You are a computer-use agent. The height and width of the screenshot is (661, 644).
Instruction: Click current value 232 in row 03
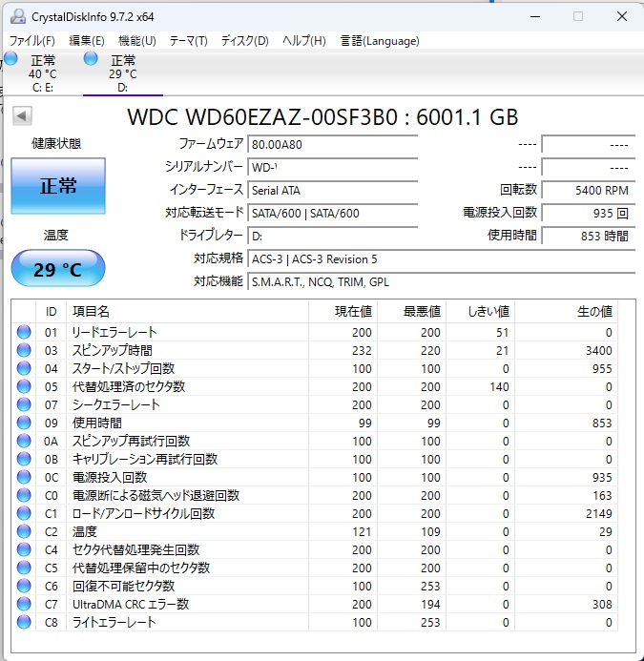[x=362, y=350]
